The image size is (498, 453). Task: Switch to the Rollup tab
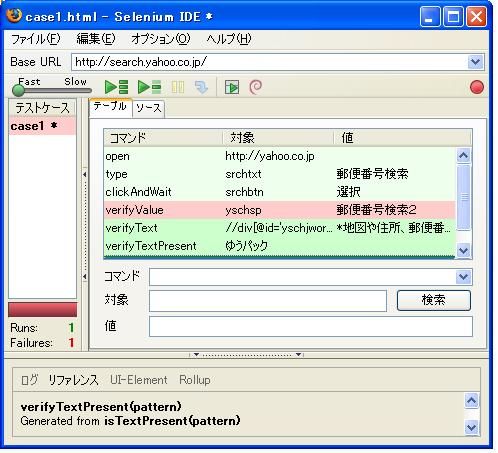pos(195,380)
